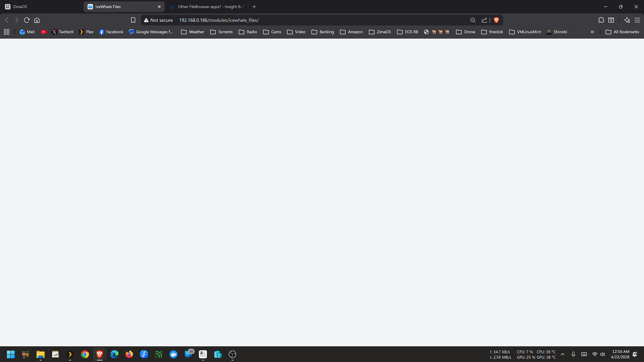Open Docker Desktop from the taskbar
The width and height of the screenshot is (644, 362).
click(174, 354)
